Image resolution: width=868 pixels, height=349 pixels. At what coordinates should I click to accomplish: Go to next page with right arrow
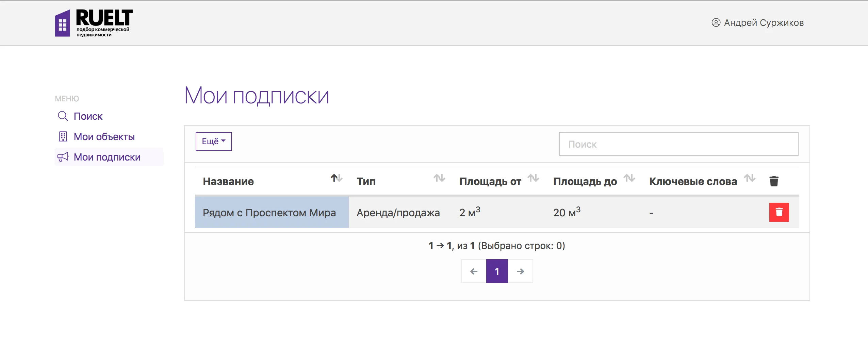coord(520,271)
